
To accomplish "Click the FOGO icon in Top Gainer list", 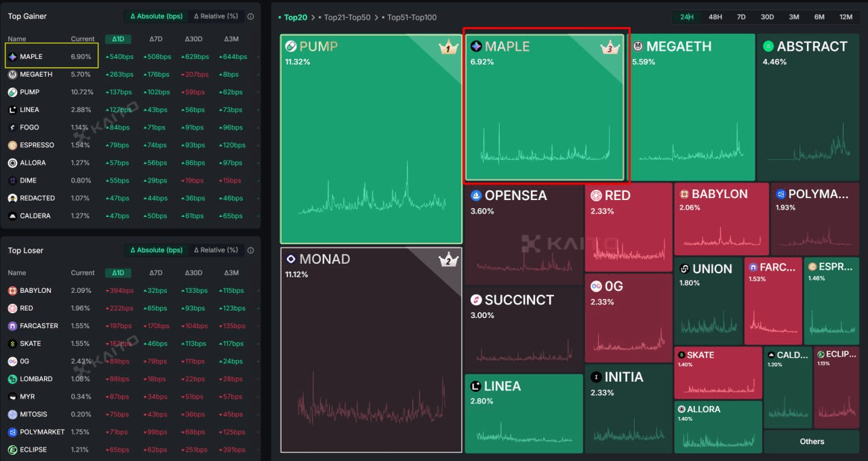I will [x=13, y=127].
